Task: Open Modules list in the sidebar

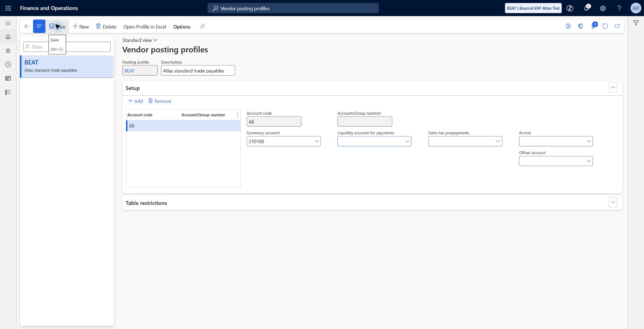Action: (x=8, y=92)
